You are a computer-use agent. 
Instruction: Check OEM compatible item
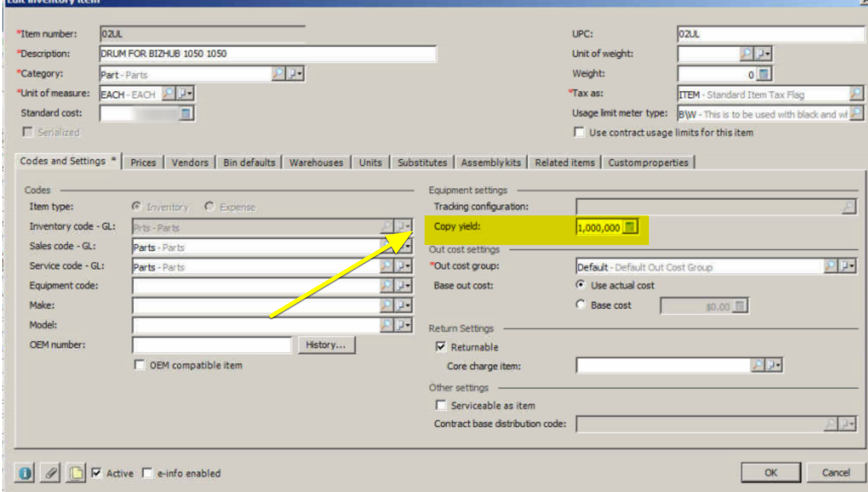(x=139, y=365)
